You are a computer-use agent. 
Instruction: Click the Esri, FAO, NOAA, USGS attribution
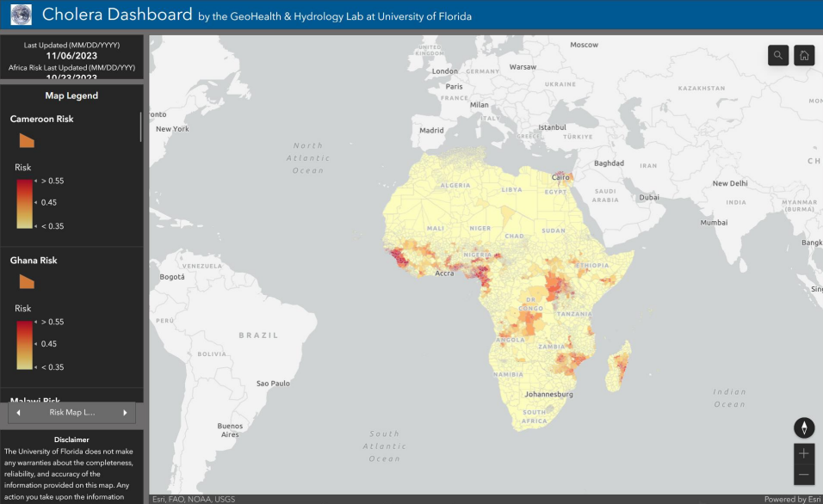click(x=194, y=499)
